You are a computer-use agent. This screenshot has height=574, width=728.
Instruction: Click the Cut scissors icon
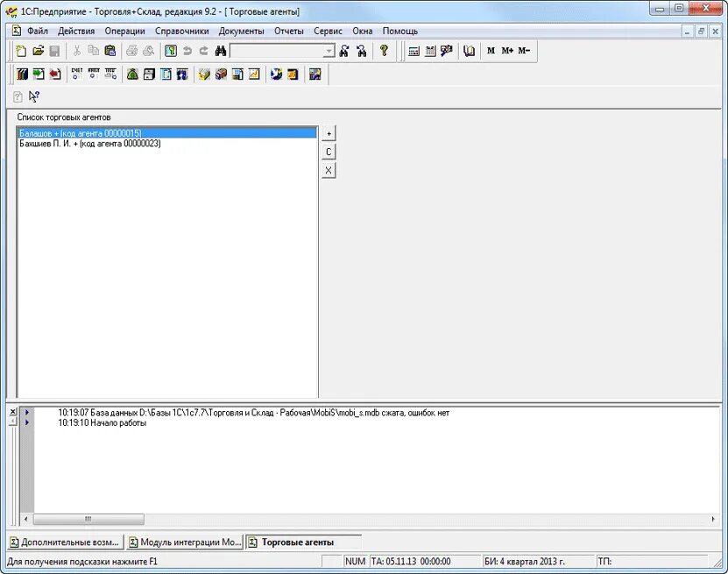(77, 51)
